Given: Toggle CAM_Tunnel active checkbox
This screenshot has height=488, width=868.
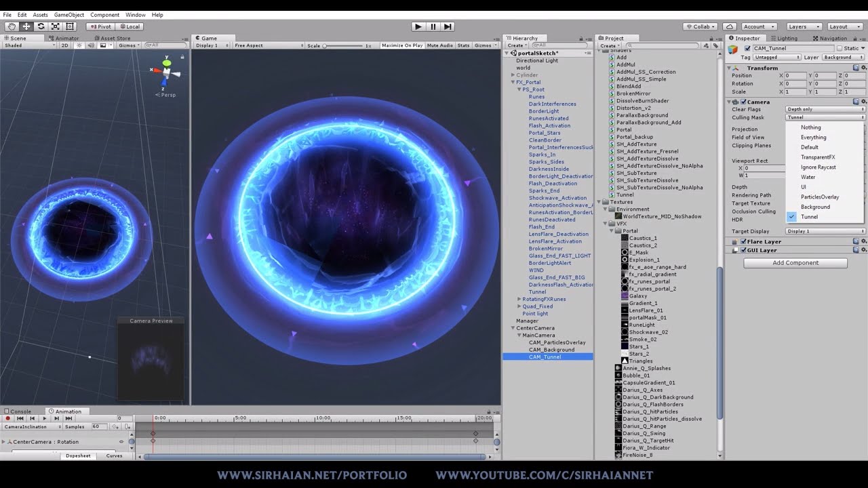Looking at the screenshot, I should click(747, 48).
